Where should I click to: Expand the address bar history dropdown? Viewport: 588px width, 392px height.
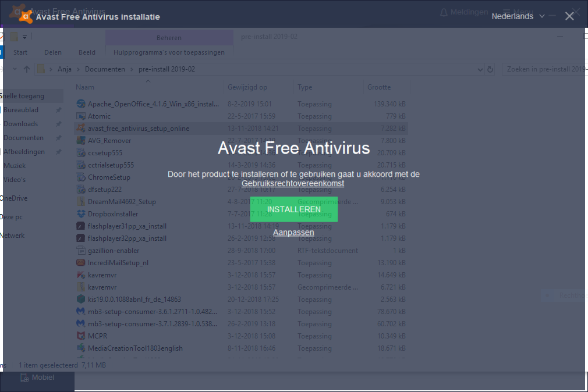click(480, 69)
